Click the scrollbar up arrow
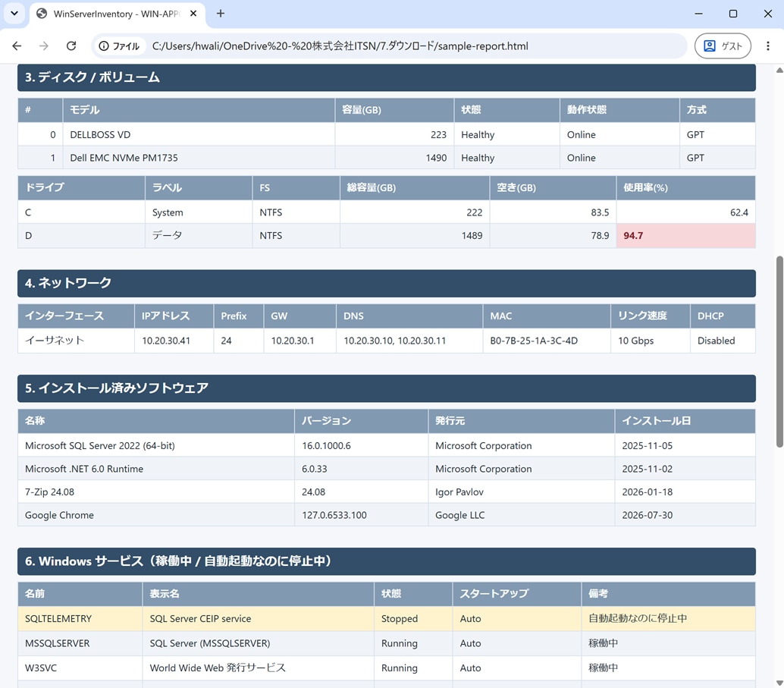Viewport: 784px width, 688px height. tap(779, 70)
